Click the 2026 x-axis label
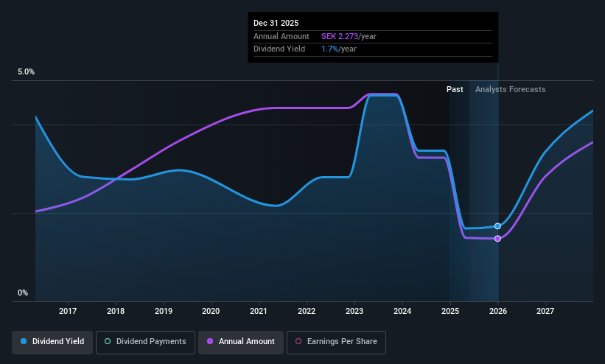The width and height of the screenshot is (605, 364). [x=498, y=311]
